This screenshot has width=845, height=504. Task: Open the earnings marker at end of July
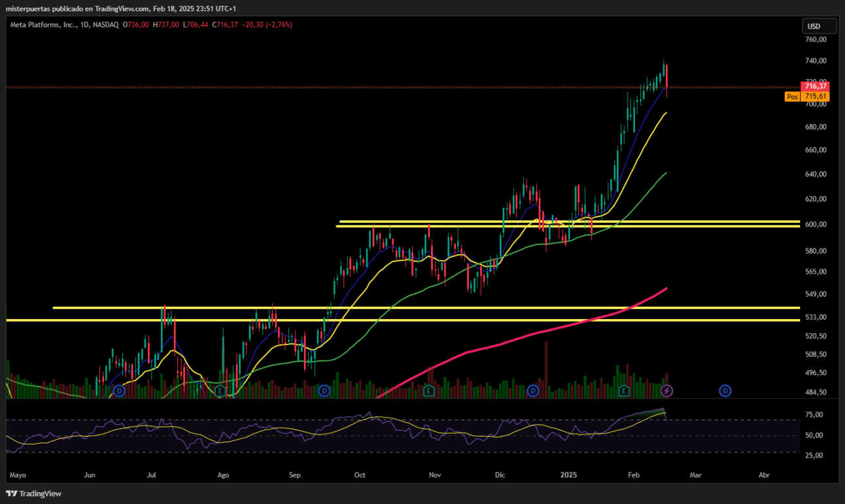(x=220, y=391)
